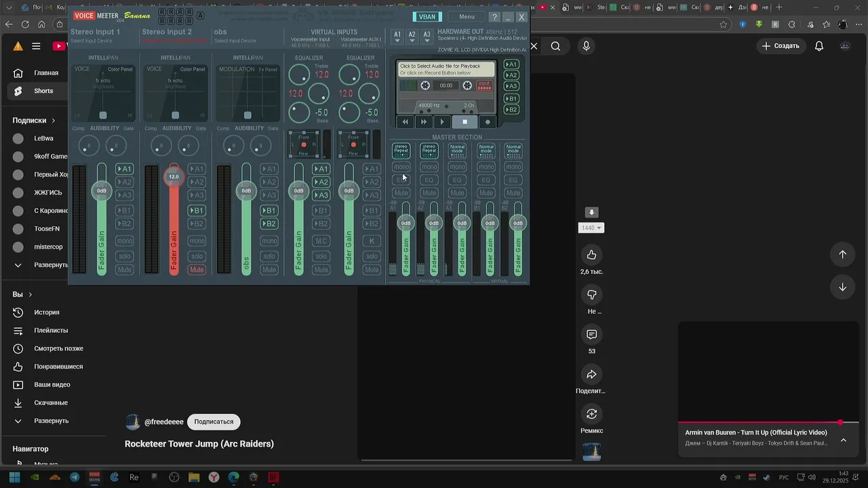Subscribe with the Подписаться button

point(214,422)
